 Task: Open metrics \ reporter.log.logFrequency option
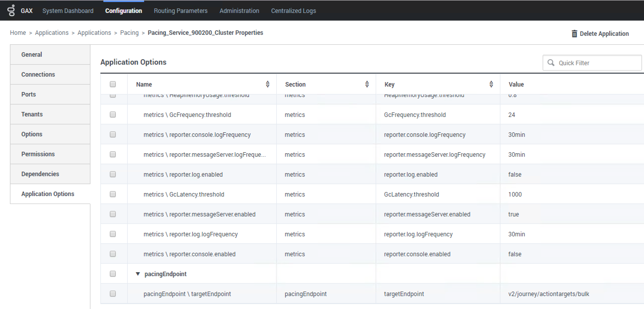[x=191, y=234]
